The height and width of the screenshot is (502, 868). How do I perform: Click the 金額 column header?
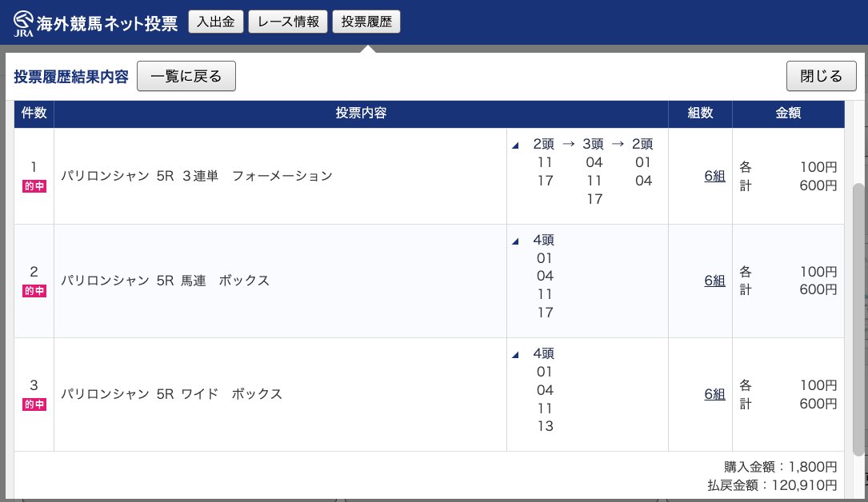788,114
